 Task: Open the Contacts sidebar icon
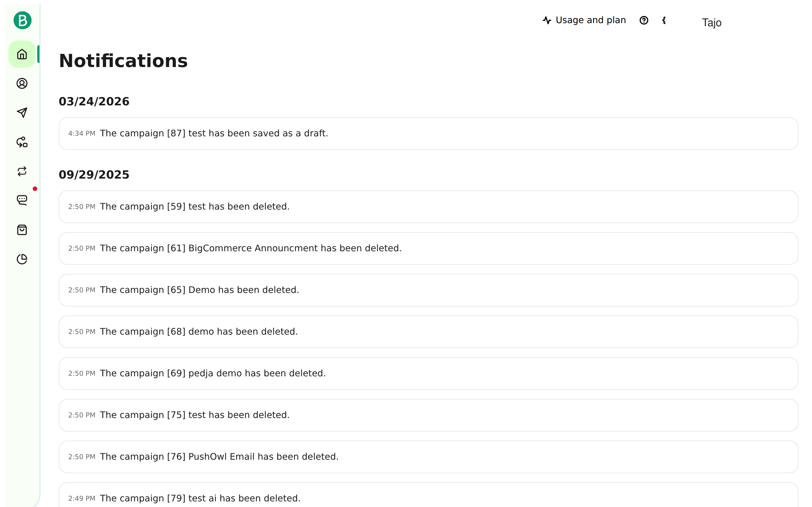(x=22, y=83)
